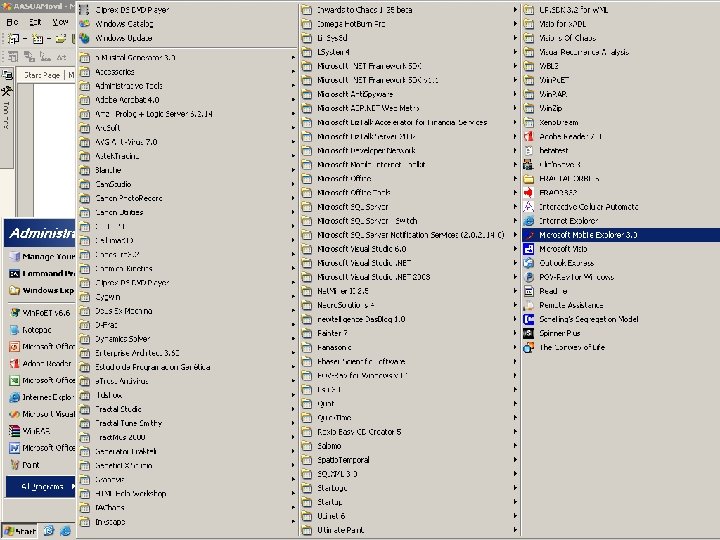
Task: Click the Windows Catalog globe icon
Action: pyautogui.click(x=84, y=24)
